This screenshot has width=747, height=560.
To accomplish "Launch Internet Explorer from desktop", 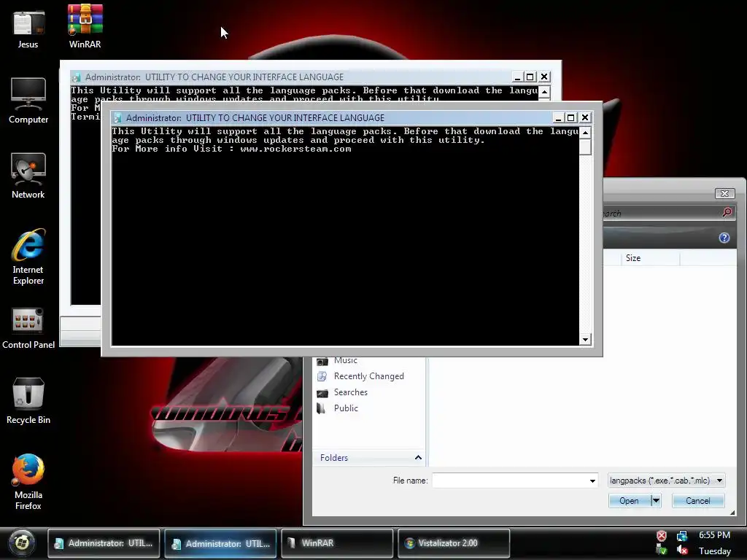I will [28, 257].
